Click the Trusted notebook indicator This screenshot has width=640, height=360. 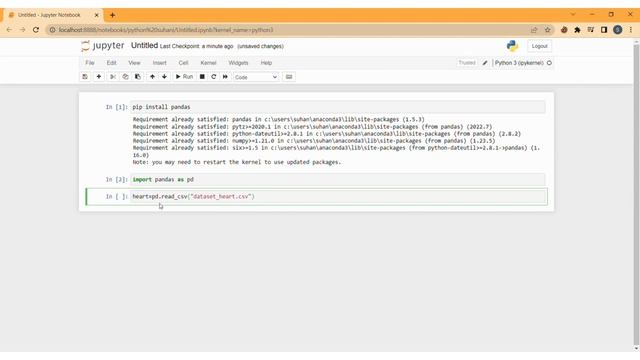point(467,63)
